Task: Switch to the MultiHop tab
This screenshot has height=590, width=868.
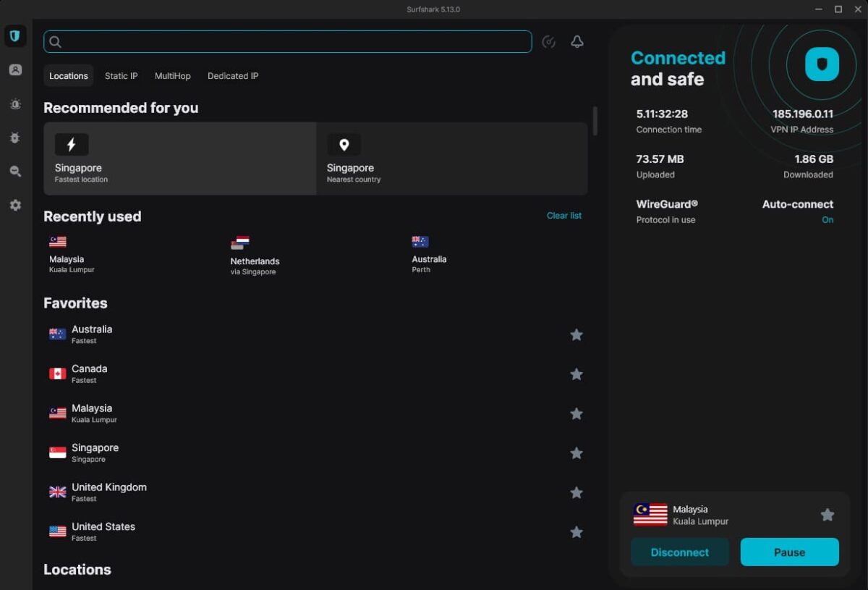Action: 173,76
